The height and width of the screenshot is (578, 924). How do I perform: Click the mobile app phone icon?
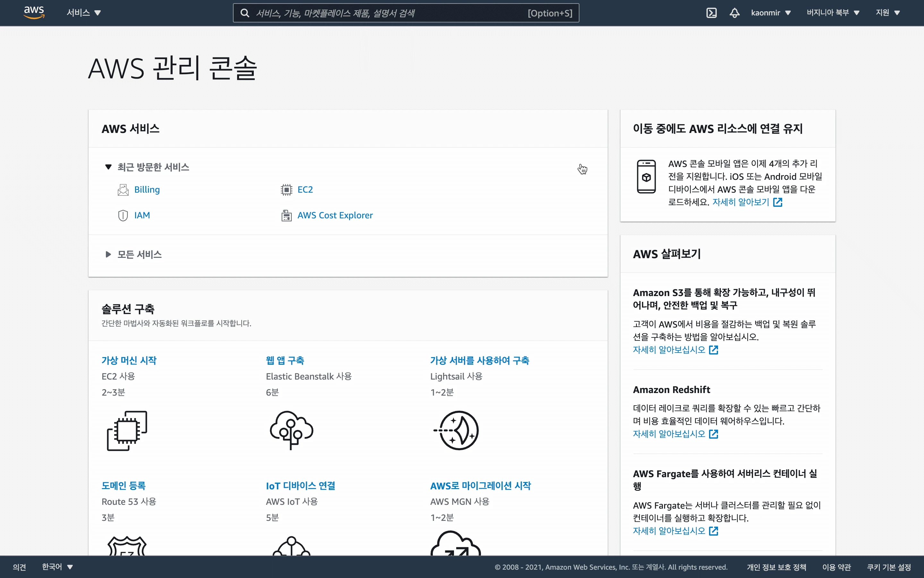646,177
